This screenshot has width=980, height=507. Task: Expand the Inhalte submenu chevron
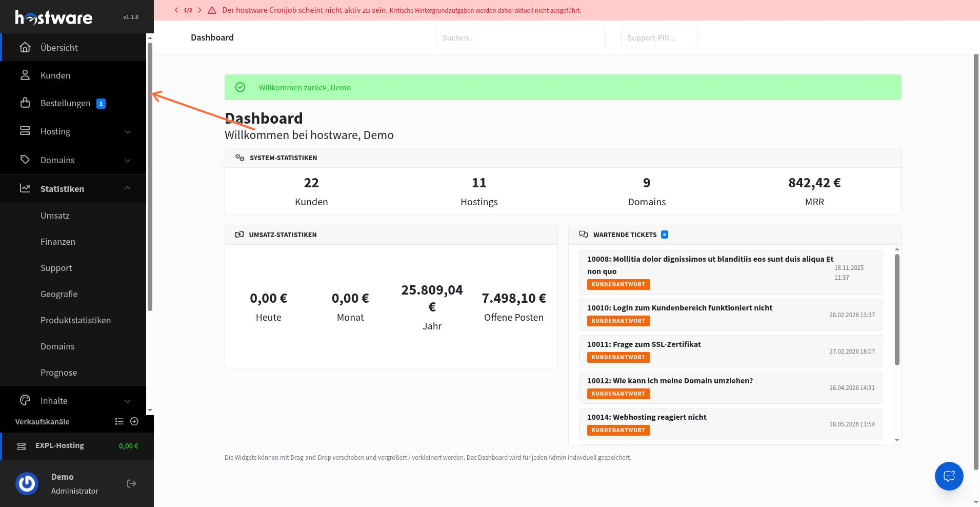pos(128,401)
